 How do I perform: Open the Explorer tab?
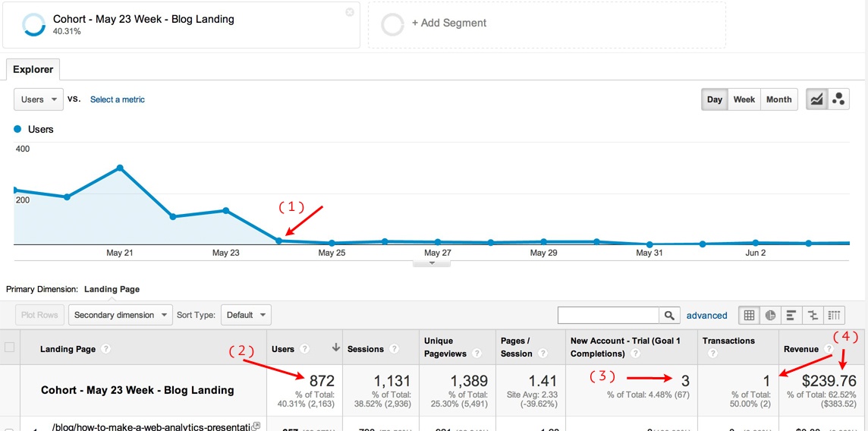[33, 70]
